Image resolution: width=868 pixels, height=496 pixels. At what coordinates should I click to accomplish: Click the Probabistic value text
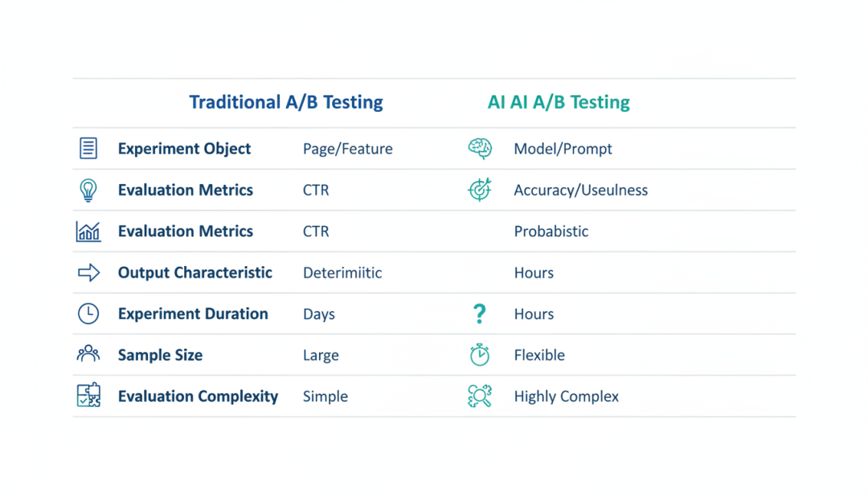551,232
